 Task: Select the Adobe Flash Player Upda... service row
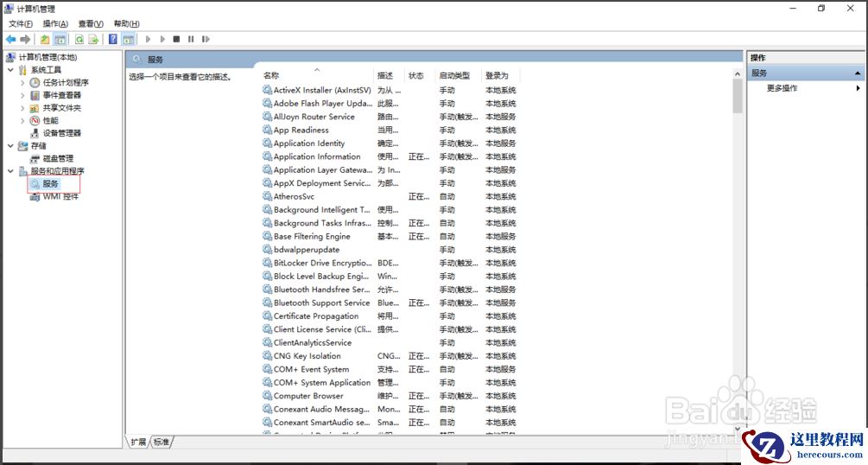coord(390,103)
